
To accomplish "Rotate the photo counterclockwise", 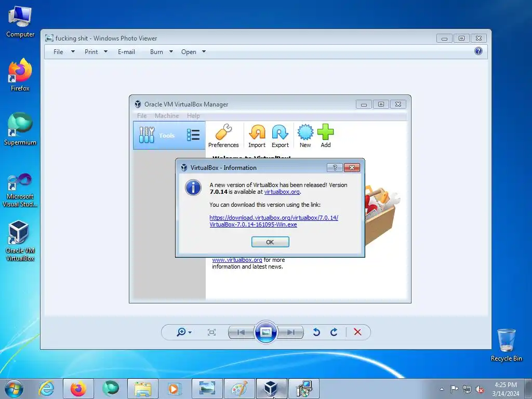I will click(x=316, y=332).
